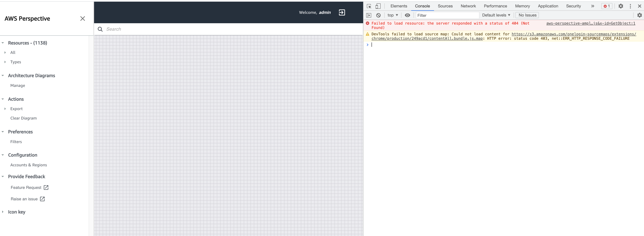Collapse the Architecture Diagrams section
This screenshot has height=236, width=644.
3,75
